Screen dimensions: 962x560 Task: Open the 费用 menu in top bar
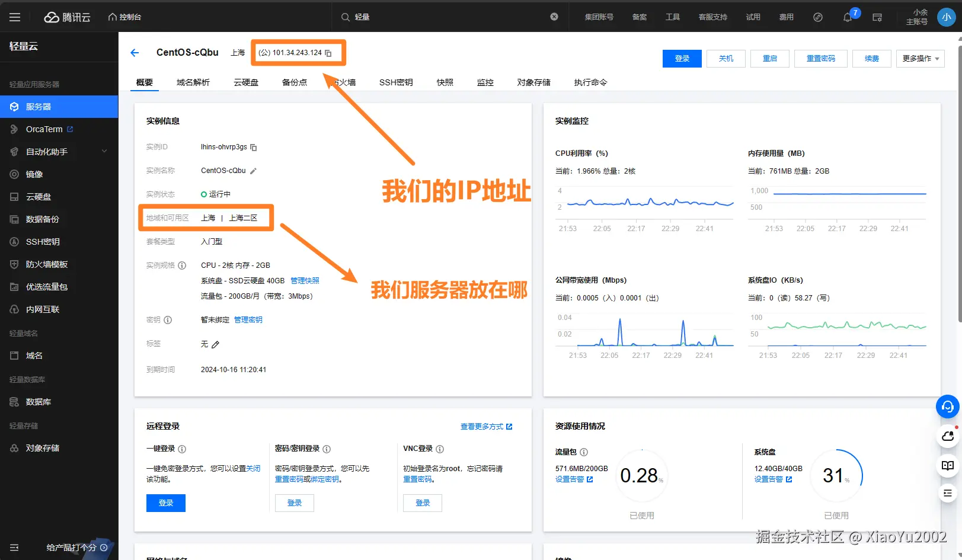pos(787,17)
